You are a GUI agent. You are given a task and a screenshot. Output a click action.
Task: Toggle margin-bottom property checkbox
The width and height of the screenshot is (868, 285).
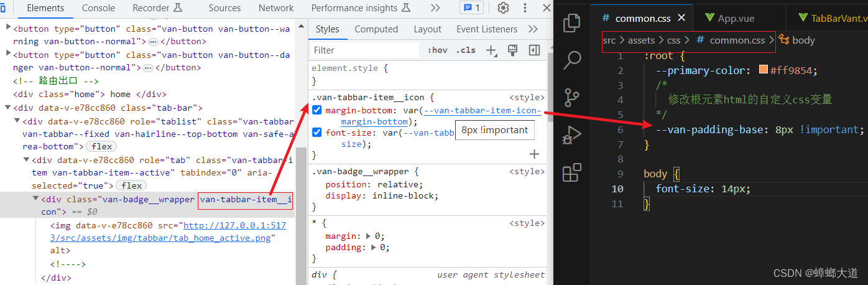pyautogui.click(x=317, y=110)
